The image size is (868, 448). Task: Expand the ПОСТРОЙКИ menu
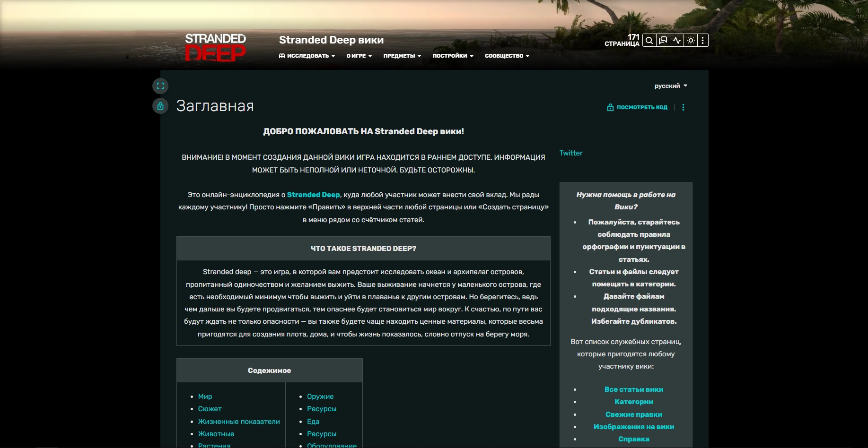(453, 56)
